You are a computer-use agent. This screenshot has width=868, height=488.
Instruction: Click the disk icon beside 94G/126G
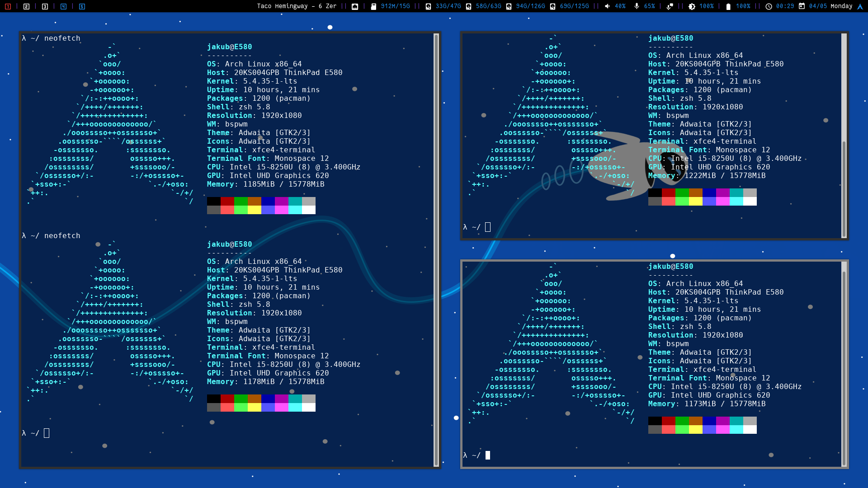coord(509,6)
